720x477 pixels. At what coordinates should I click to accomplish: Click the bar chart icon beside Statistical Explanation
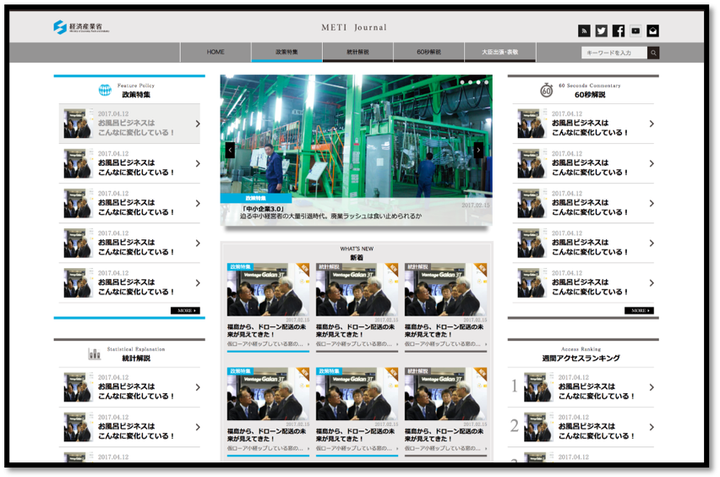[95, 354]
